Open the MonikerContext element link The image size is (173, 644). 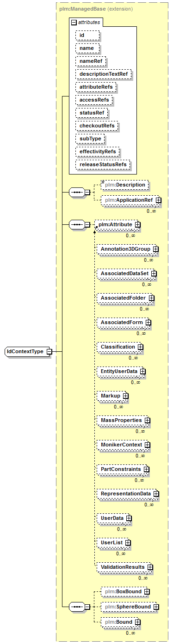click(x=121, y=445)
